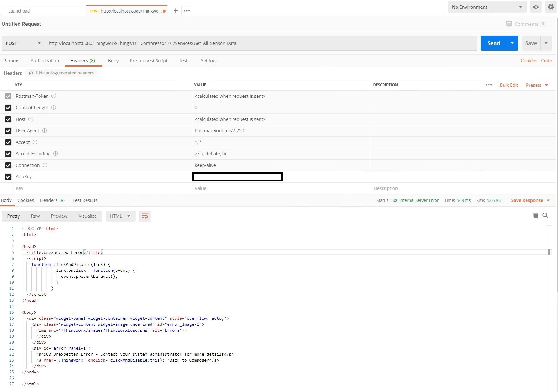Open the HTML response format dropdown
This screenshot has width=558, height=392.
click(120, 216)
